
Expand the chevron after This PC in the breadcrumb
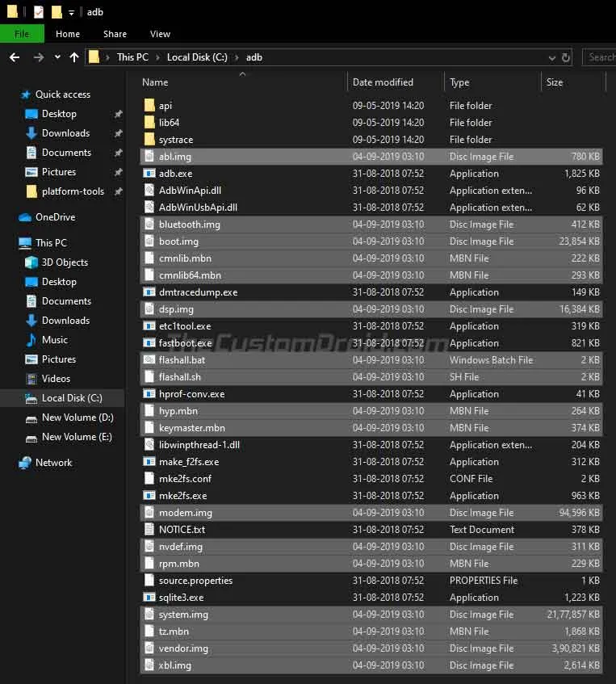tap(157, 57)
